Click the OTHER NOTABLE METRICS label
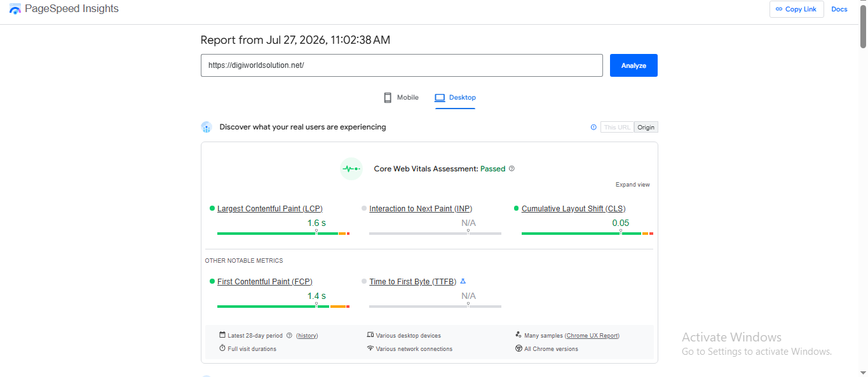The image size is (868, 377). tap(244, 261)
